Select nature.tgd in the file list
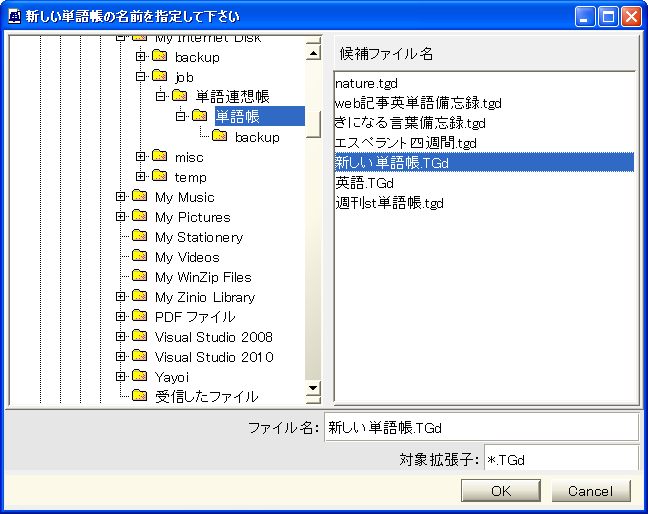Image resolution: width=648 pixels, height=514 pixels. click(484, 83)
